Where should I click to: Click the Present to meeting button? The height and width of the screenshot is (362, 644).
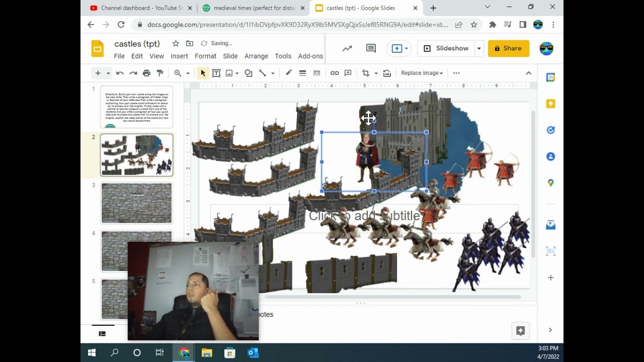pyautogui.click(x=397, y=48)
